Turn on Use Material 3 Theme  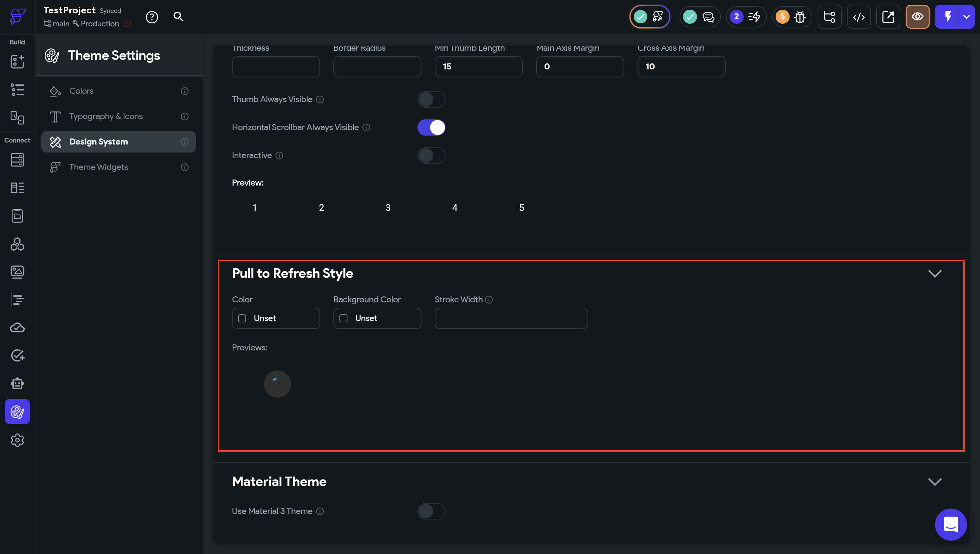click(x=431, y=511)
